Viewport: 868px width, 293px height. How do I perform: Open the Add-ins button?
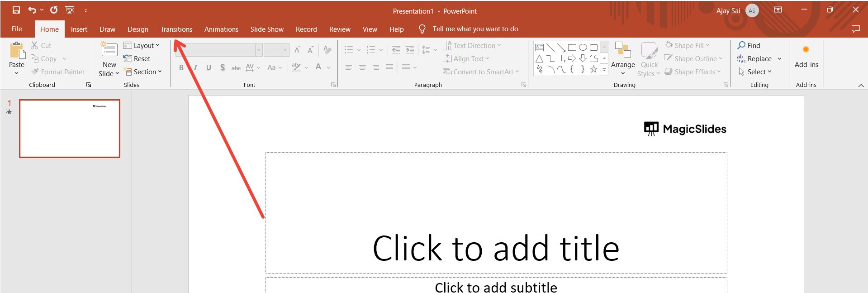(x=806, y=57)
